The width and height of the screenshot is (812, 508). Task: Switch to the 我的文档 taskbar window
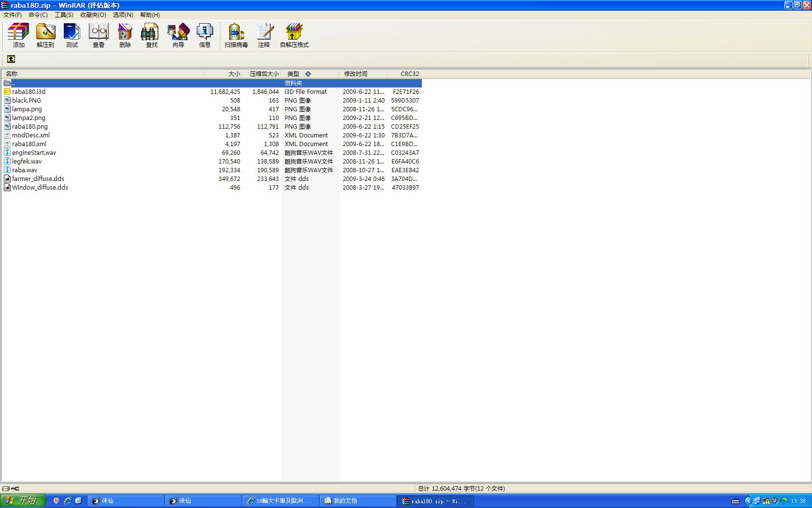pos(358,501)
